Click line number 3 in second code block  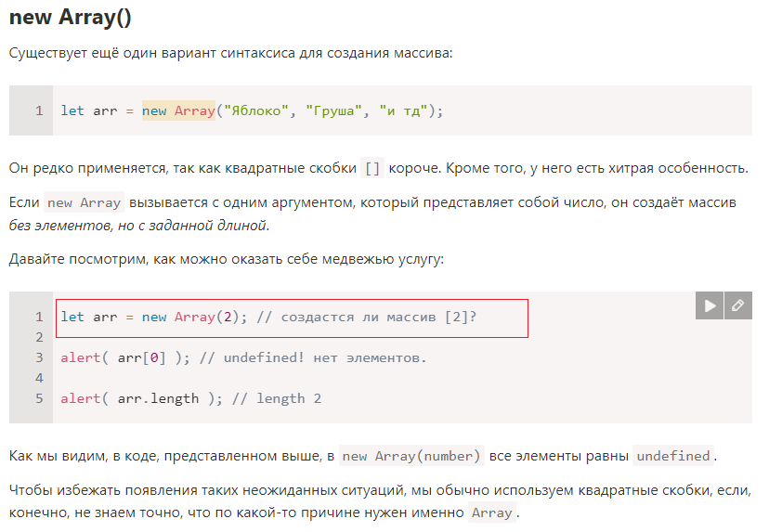[x=39, y=358]
